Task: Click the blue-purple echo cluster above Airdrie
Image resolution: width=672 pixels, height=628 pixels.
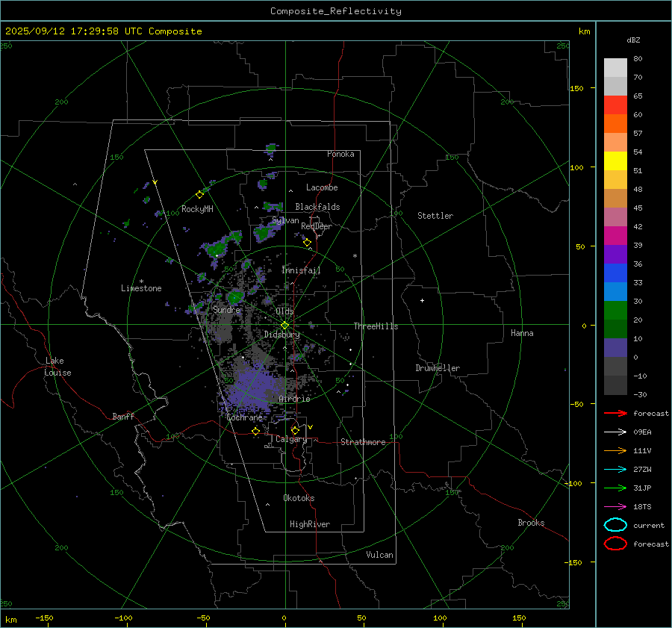Action: pos(253,388)
